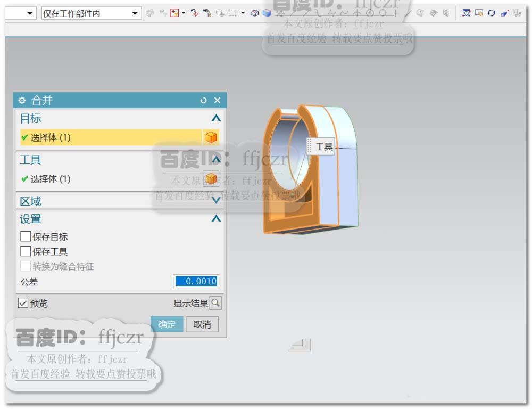Click the 取消 button
Image resolution: width=532 pixels, height=409 pixels.
pos(202,324)
